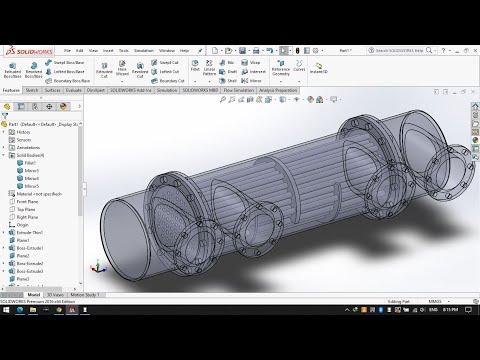Open the Options gear icon
The width and height of the screenshot is (480, 360).
click(x=315, y=51)
